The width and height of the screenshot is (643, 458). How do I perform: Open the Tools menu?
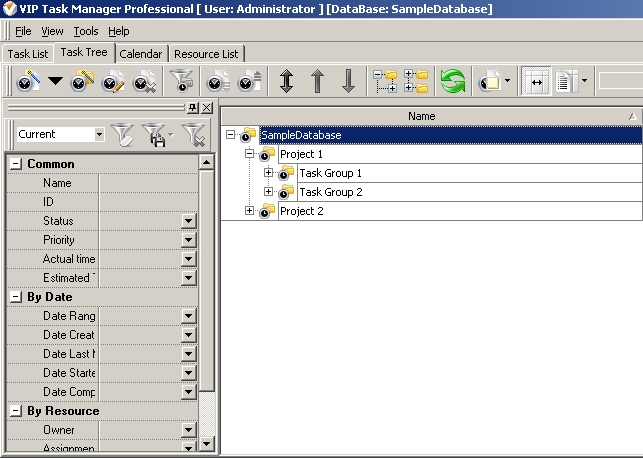(86, 31)
